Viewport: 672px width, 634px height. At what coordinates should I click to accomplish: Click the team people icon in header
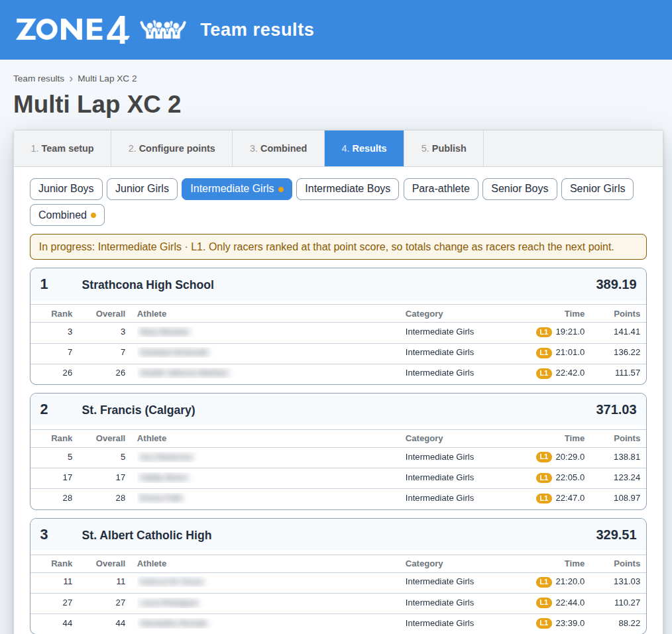(163, 30)
